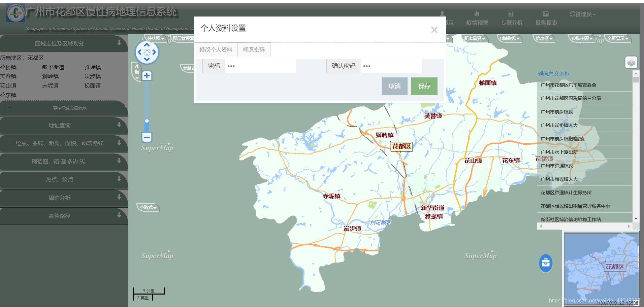The image size is (644, 307).
Task: Close the 个人资料设置 dialog with X
Action: click(x=434, y=30)
